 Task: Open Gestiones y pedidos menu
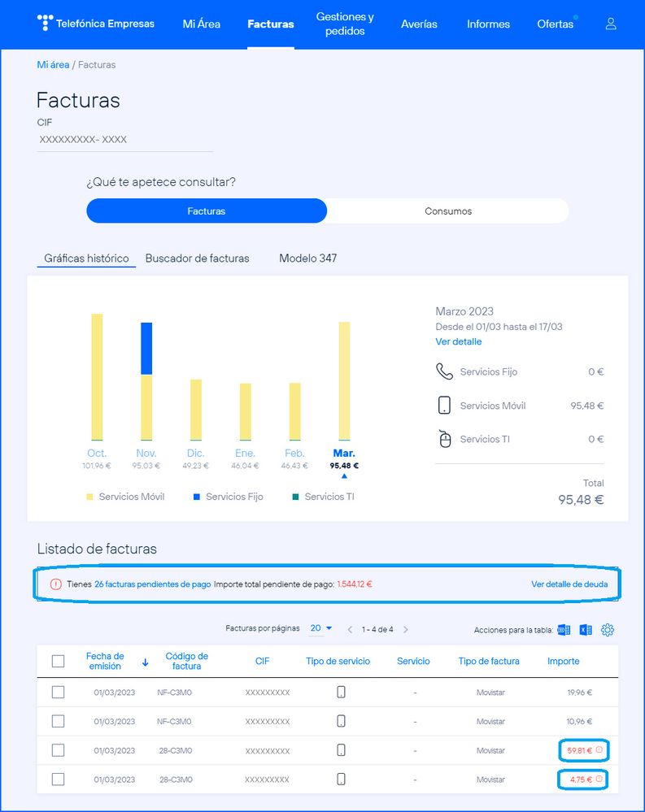[345, 24]
